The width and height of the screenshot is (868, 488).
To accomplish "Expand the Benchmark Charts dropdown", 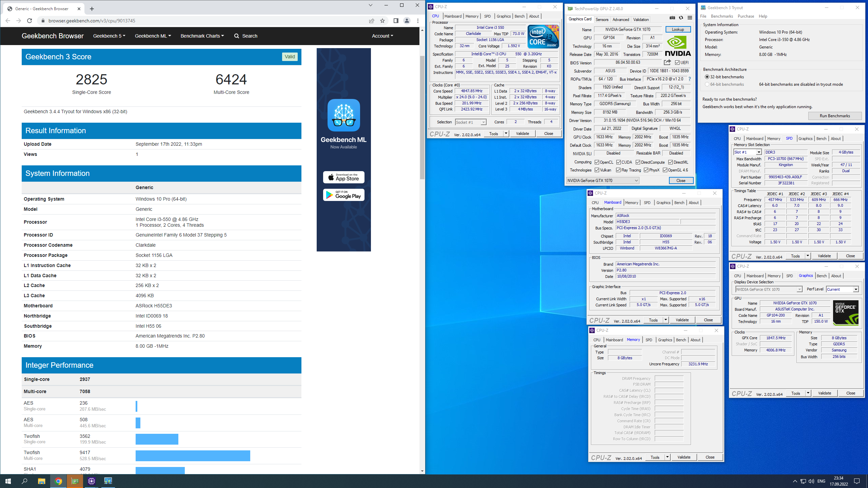I will [x=202, y=36].
